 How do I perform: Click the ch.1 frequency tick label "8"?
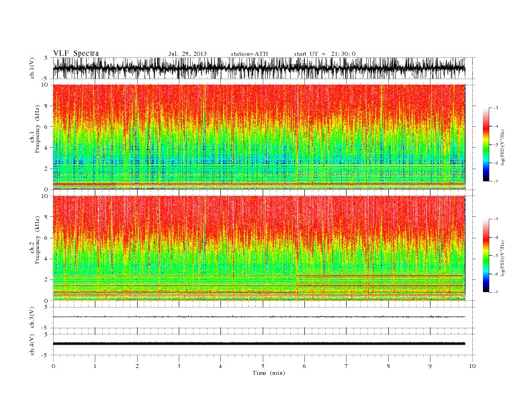click(x=46, y=106)
